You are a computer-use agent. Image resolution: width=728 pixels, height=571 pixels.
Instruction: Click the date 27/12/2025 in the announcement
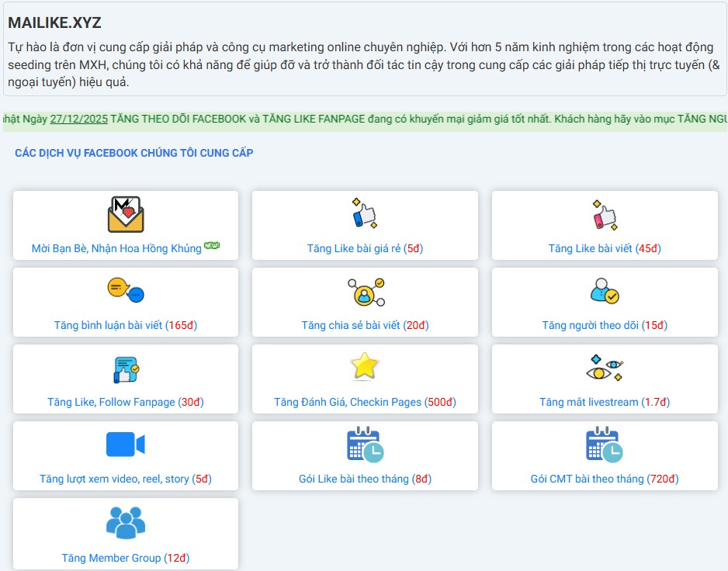[x=79, y=119]
